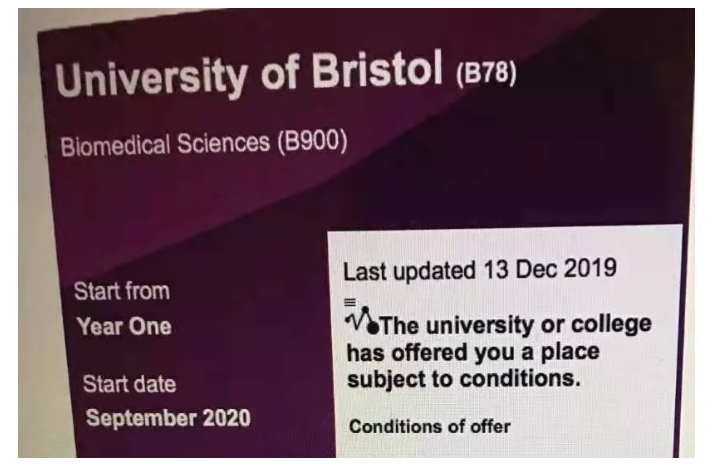This screenshot has width=705, height=472.
Task: Click the words subject to conditions
Action: click(x=463, y=382)
